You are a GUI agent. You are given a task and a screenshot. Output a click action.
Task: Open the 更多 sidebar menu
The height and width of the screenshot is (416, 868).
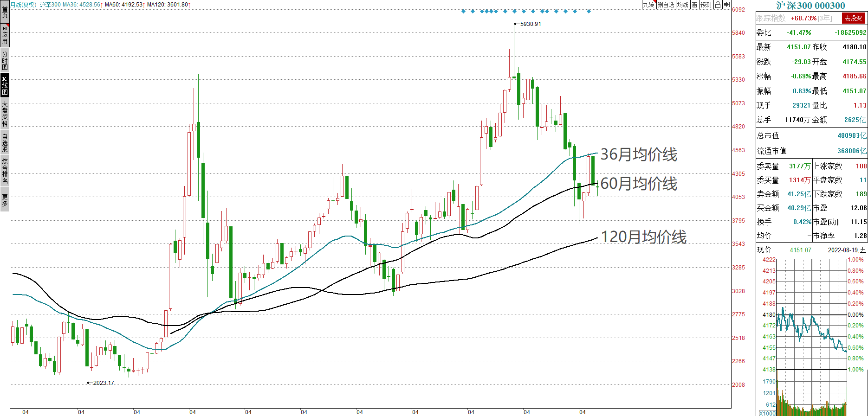(5, 200)
